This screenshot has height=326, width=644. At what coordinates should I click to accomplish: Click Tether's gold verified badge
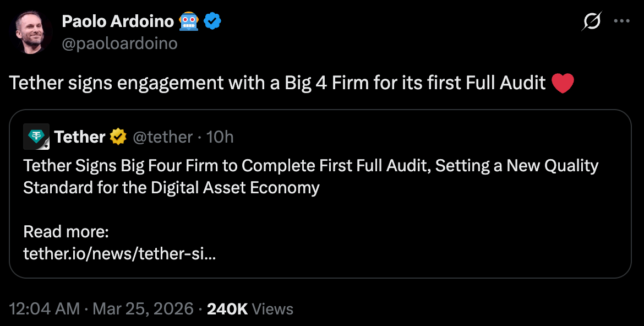[118, 137]
